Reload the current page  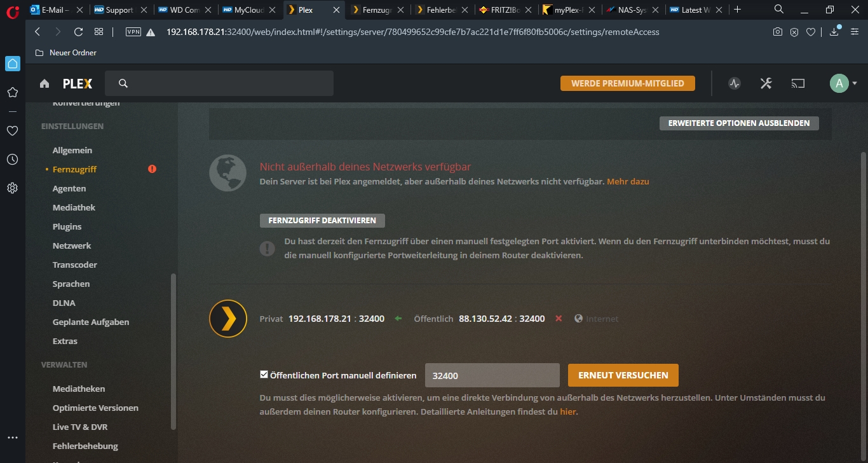(x=79, y=32)
